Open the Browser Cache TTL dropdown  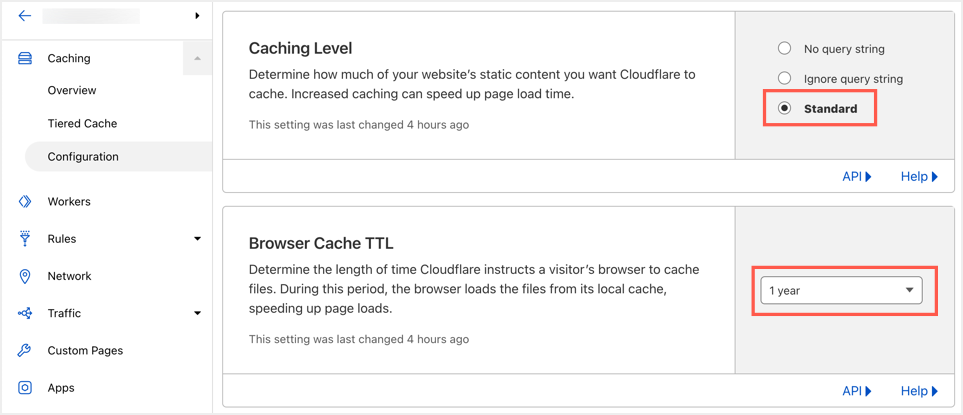coord(841,290)
